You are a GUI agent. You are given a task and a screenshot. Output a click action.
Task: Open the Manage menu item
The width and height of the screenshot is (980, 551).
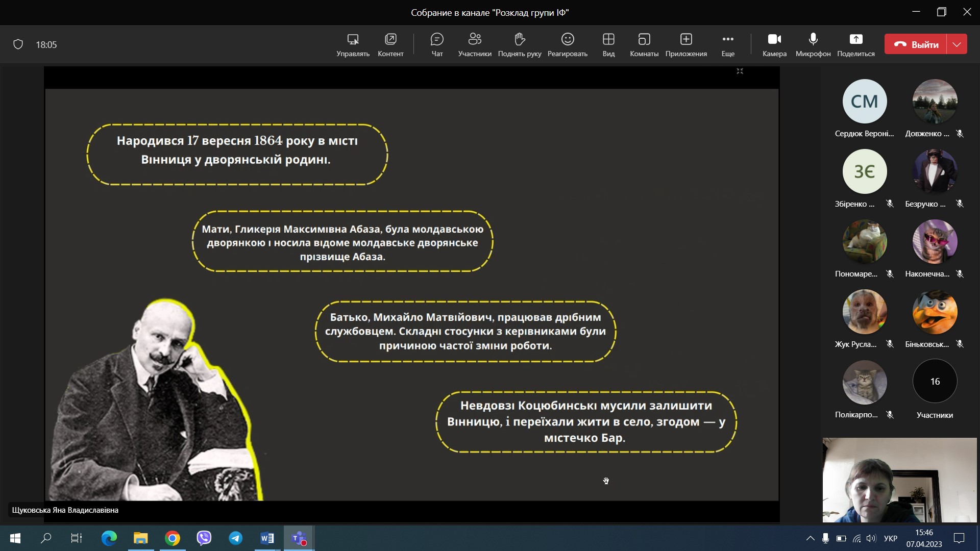tap(353, 44)
